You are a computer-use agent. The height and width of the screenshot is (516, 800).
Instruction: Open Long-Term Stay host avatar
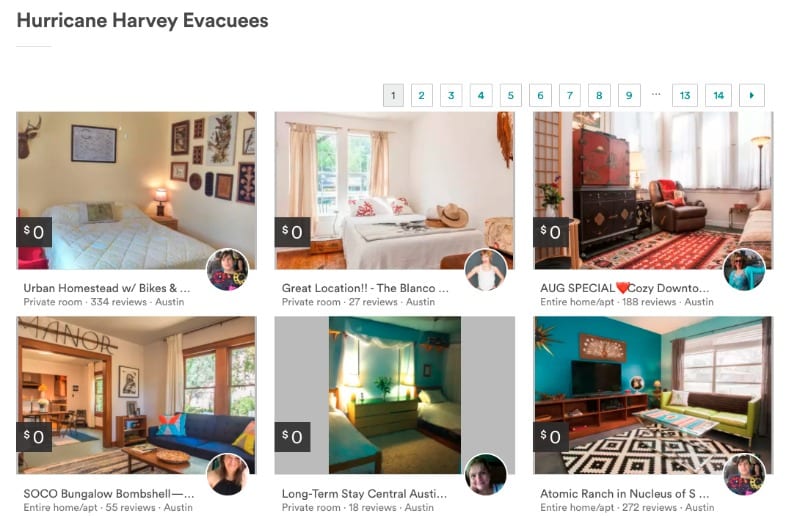pos(486,475)
